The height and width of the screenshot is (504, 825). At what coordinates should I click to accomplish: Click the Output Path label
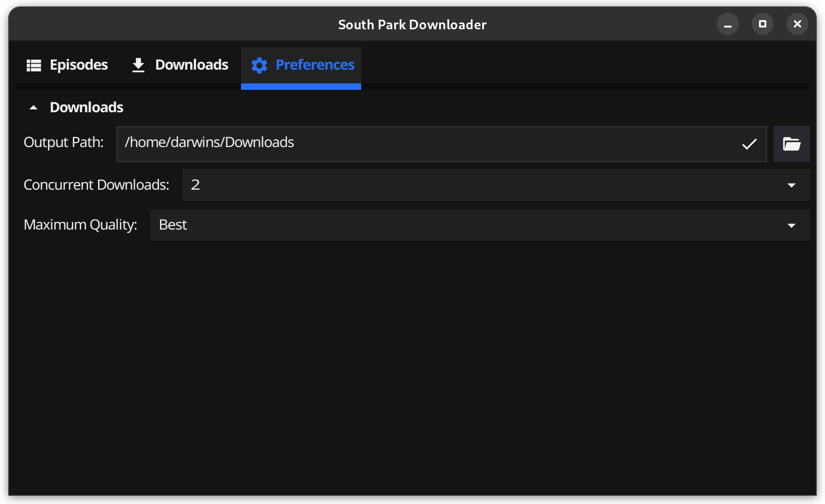tap(64, 142)
